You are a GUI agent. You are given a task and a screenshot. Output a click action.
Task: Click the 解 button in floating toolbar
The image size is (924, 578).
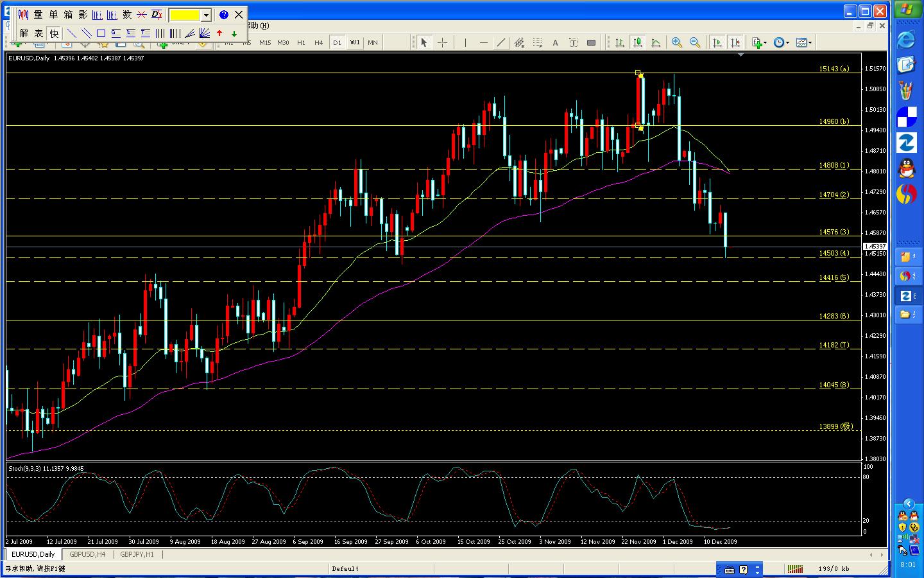[x=24, y=33]
